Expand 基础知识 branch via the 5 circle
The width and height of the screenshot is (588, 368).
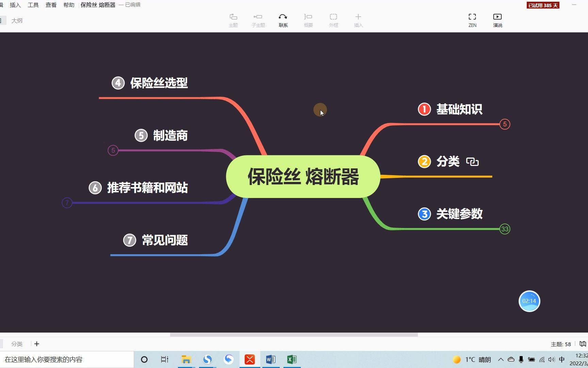[x=505, y=124]
